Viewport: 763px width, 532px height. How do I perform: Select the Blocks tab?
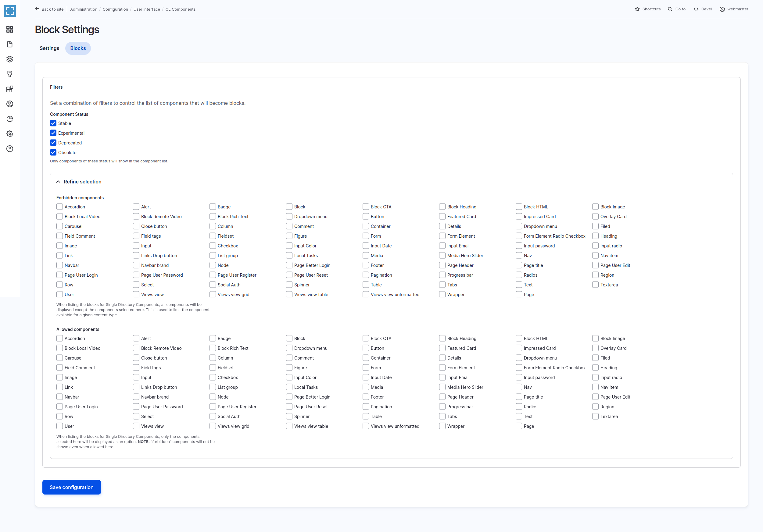[x=78, y=48]
